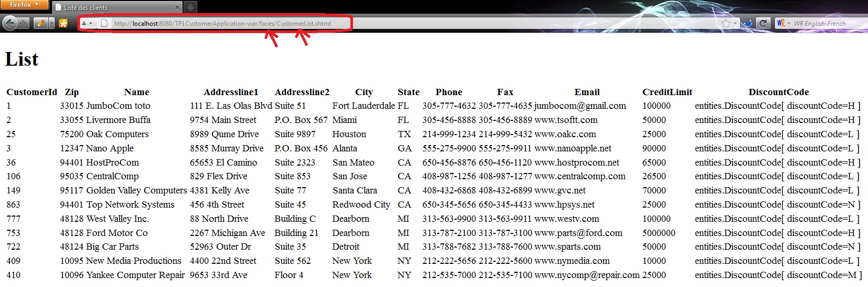Bookmark this page with the star icon
The image size is (868, 287).
click(726, 23)
